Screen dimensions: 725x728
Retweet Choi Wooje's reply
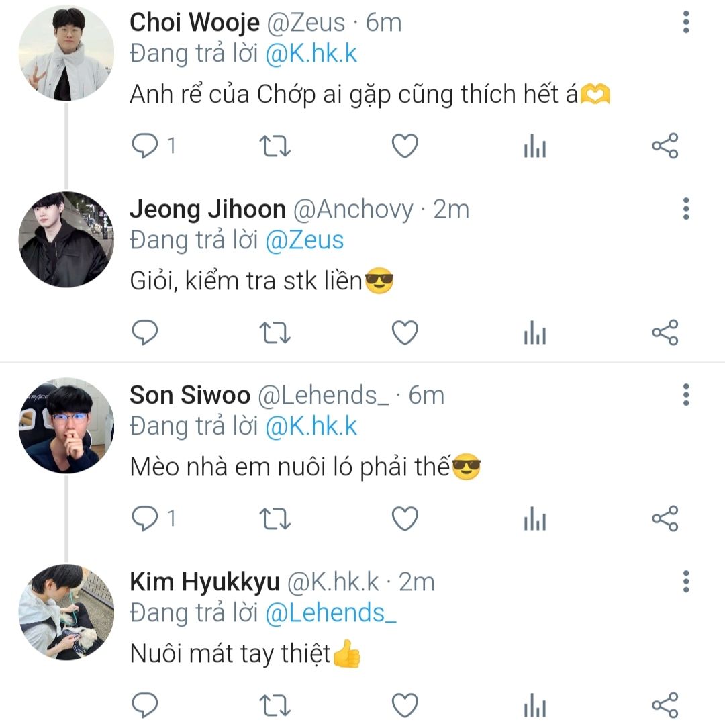[275, 146]
